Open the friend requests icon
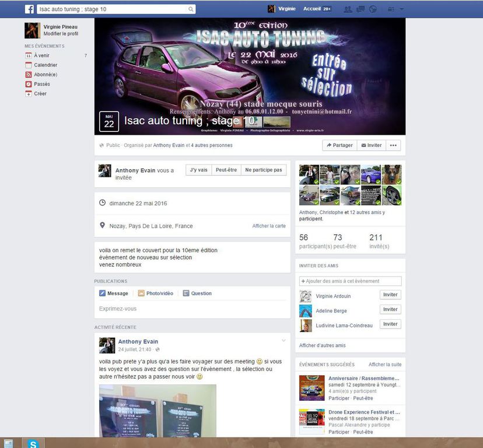The width and height of the screenshot is (483, 448). click(348, 9)
